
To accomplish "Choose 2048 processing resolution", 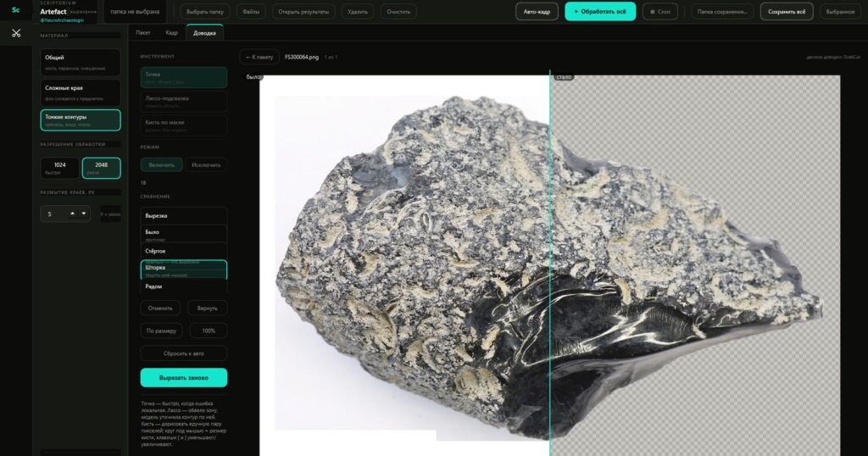I will coord(102,168).
